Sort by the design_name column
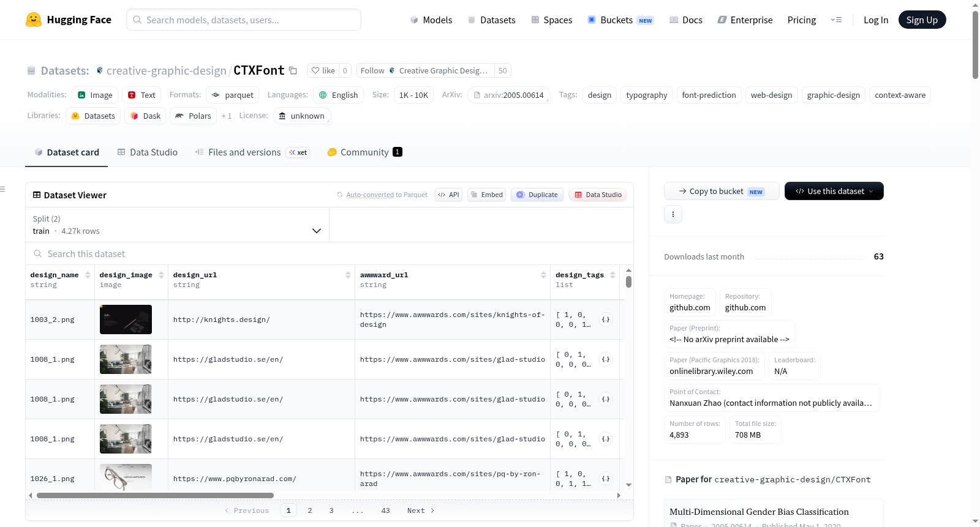This screenshot has height=527, width=980. coord(88,275)
